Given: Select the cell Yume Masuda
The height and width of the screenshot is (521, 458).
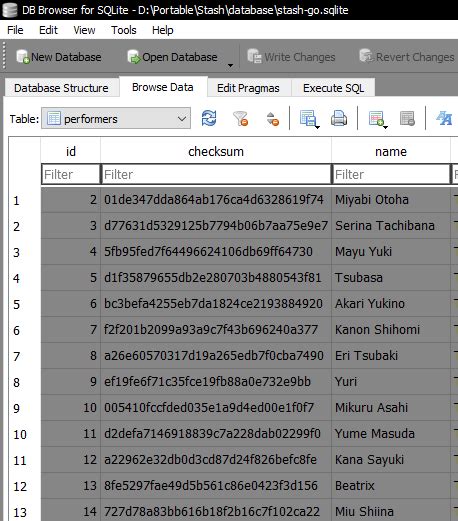Looking at the screenshot, I should point(391,434).
